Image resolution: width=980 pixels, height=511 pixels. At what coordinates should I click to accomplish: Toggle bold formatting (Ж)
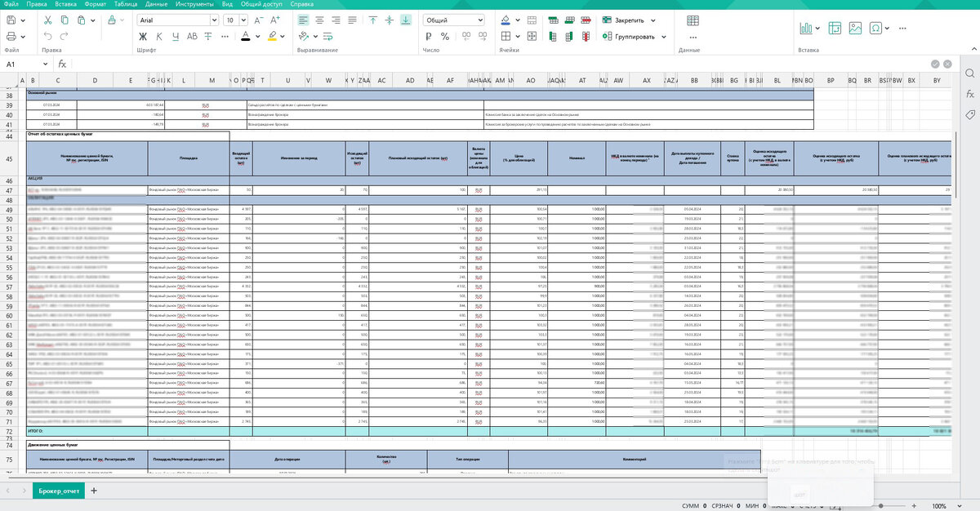(143, 36)
